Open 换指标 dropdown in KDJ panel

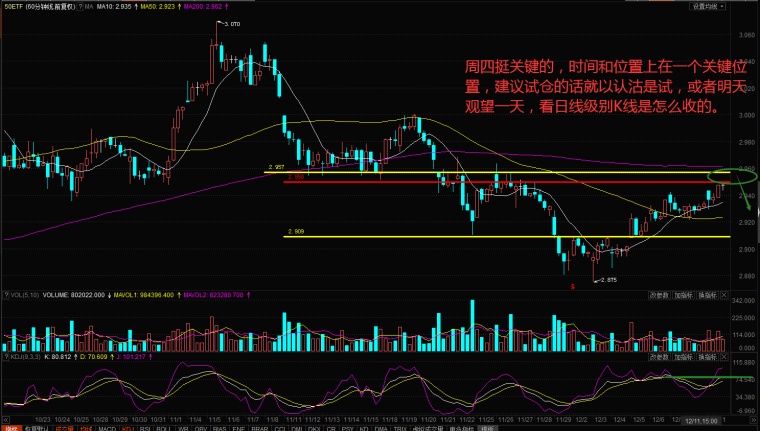tap(708, 355)
